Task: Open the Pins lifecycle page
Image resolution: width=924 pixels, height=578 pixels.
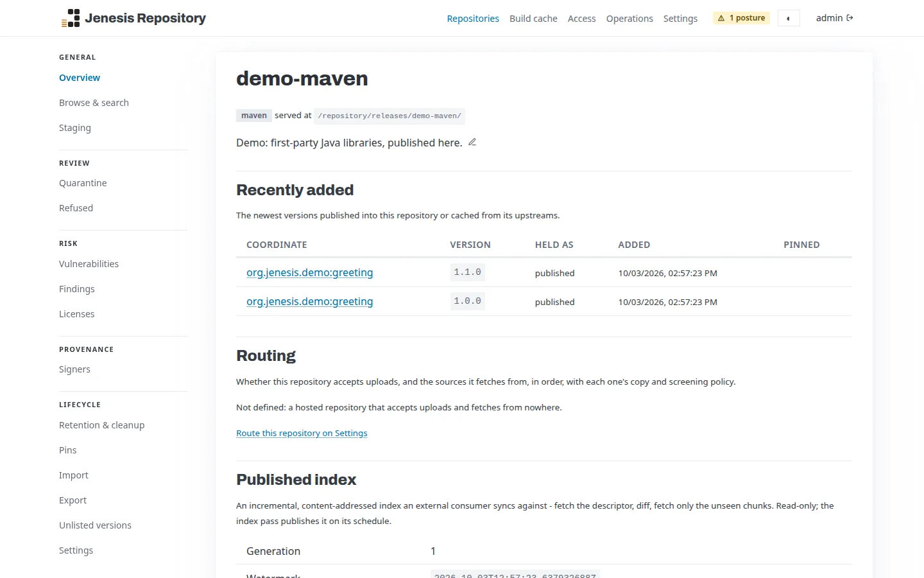Action: click(67, 450)
